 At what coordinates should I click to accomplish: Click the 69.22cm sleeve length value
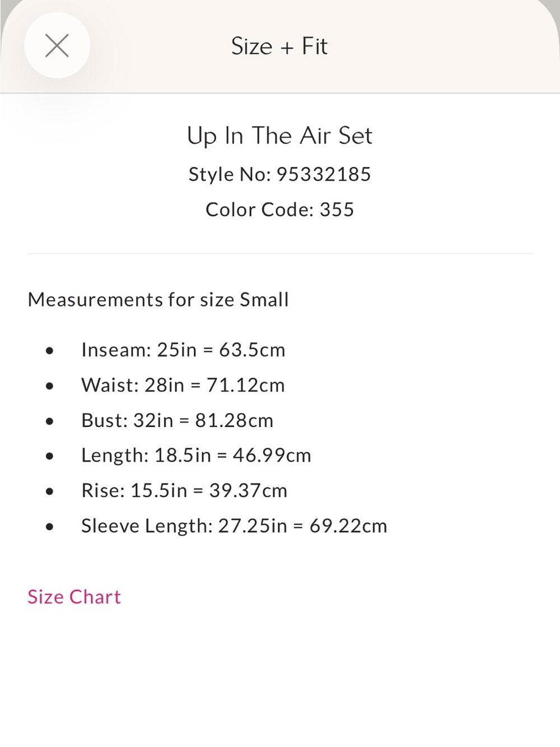(348, 526)
